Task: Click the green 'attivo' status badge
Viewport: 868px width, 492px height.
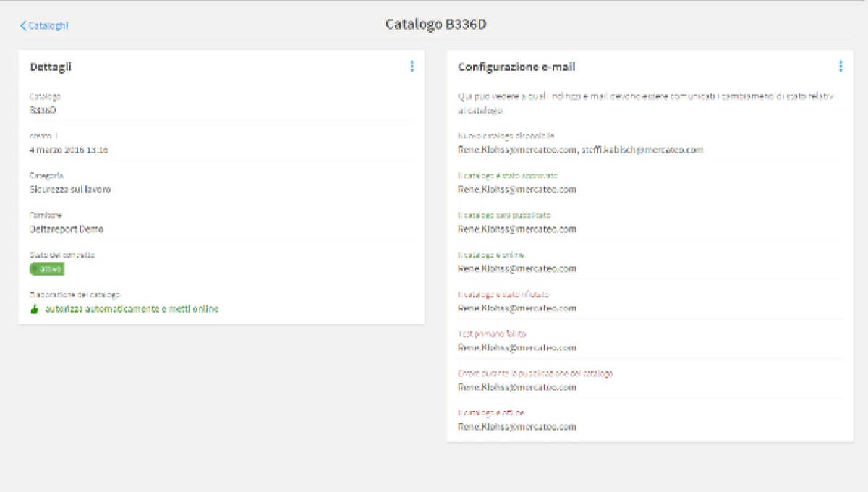Action: click(x=47, y=269)
